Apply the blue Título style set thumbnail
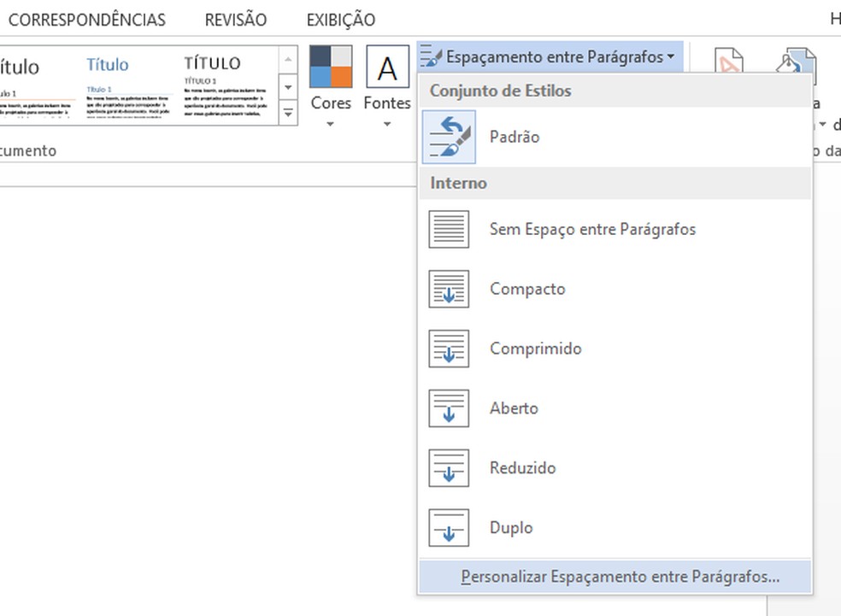The image size is (841, 616). (129, 85)
